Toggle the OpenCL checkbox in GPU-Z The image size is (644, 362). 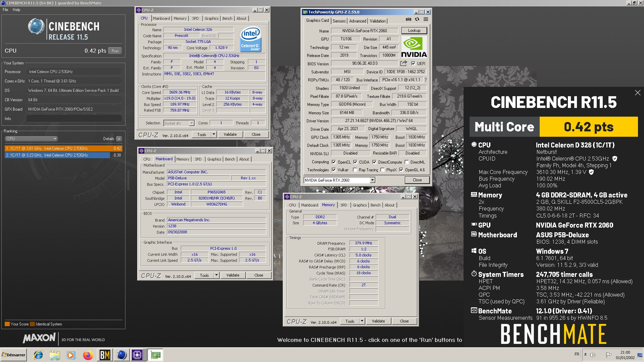click(x=334, y=162)
